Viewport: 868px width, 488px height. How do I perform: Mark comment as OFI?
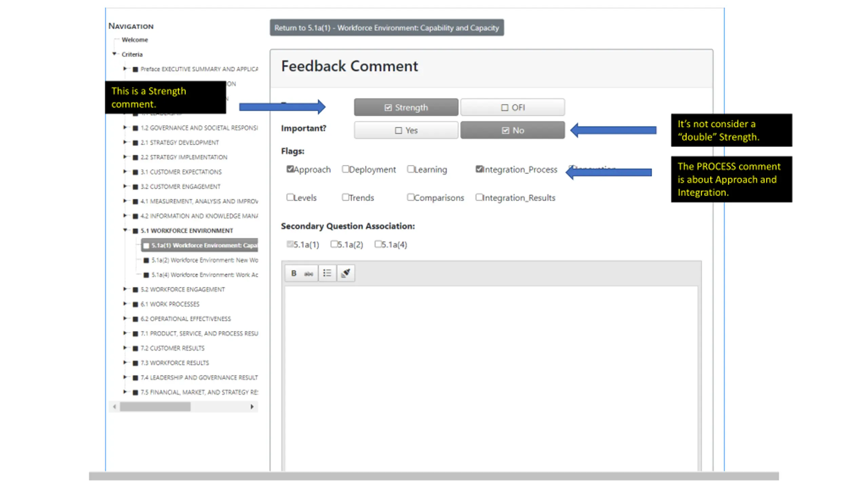512,107
